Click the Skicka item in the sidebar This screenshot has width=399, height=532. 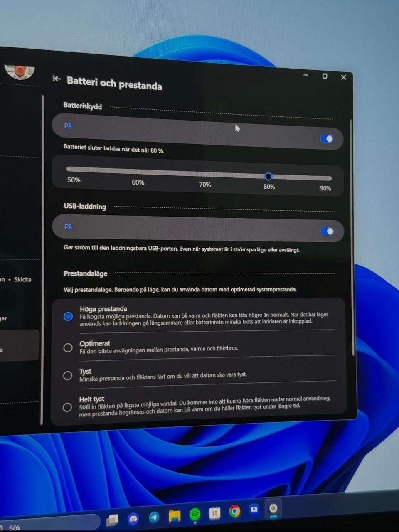coord(22,279)
